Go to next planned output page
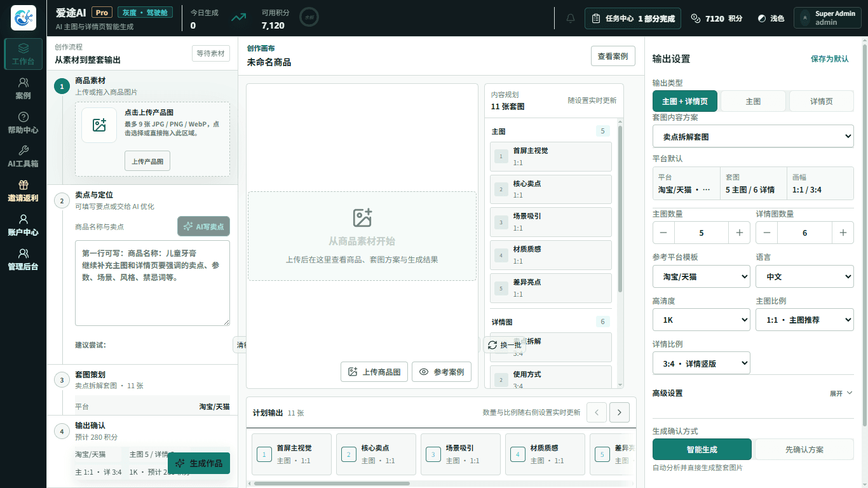 click(x=620, y=412)
